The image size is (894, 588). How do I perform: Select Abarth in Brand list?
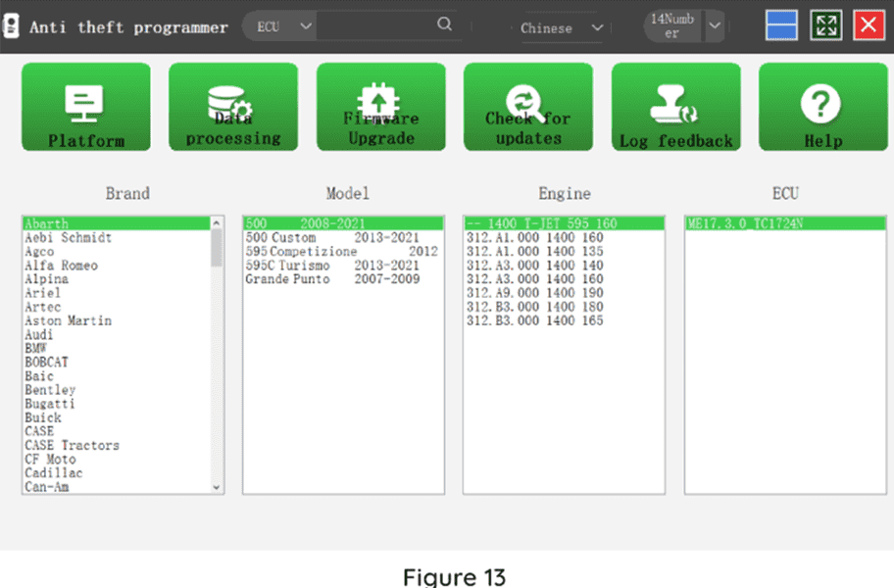117,223
